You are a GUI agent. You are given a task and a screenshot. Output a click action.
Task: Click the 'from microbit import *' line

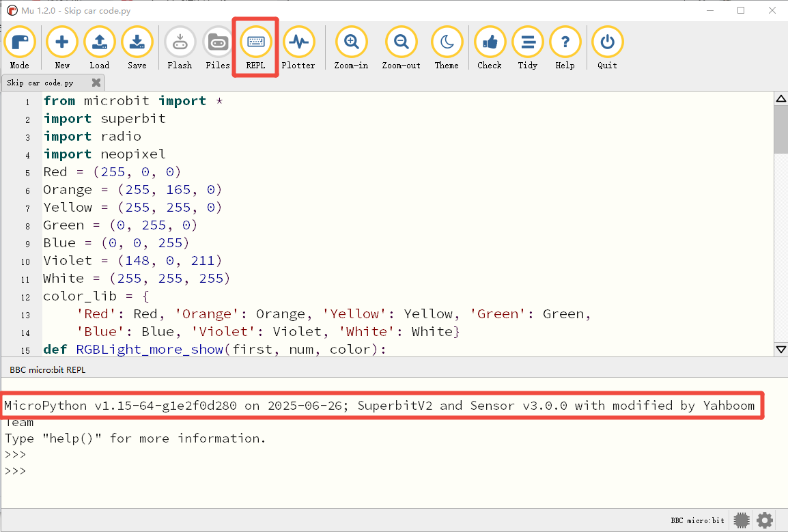click(x=133, y=101)
